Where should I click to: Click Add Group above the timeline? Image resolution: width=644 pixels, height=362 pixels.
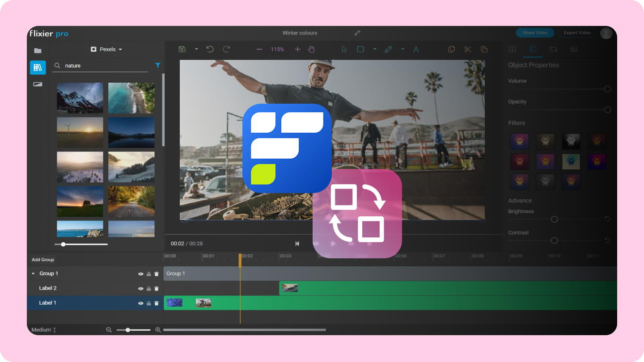tap(43, 259)
